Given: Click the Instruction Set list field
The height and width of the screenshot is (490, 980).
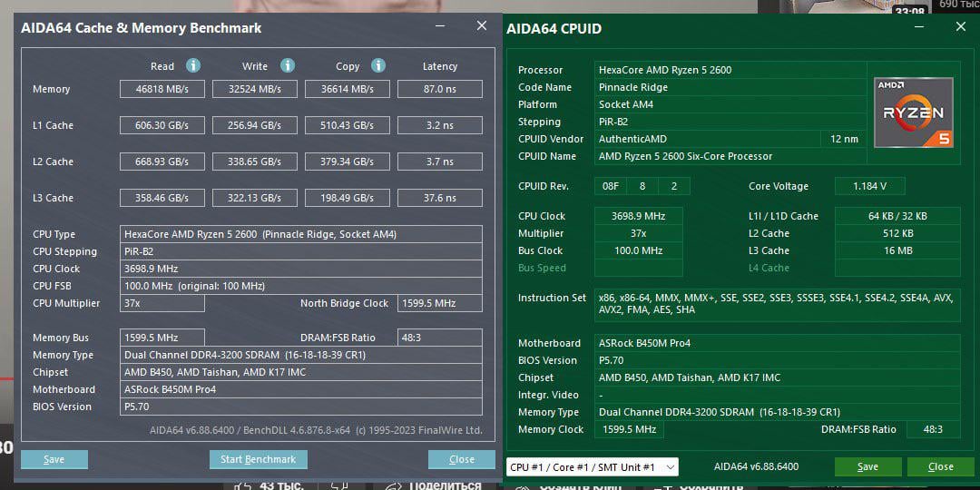Looking at the screenshot, I should (x=777, y=305).
